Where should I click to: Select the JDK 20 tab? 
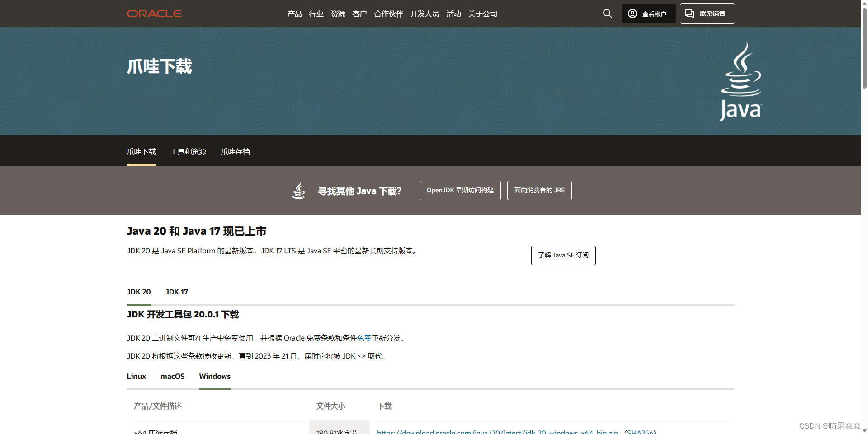[x=139, y=292]
